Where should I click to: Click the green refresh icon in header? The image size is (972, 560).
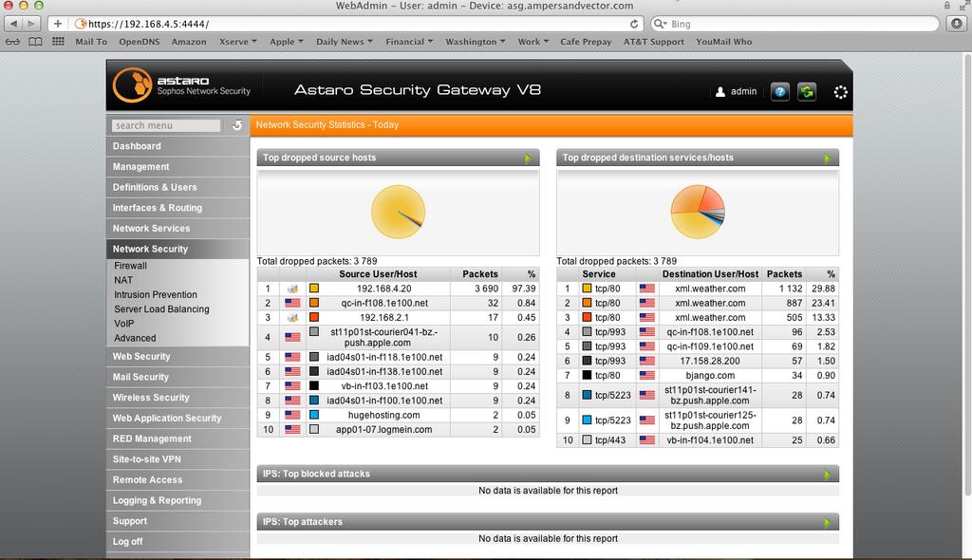pyautogui.click(x=807, y=92)
